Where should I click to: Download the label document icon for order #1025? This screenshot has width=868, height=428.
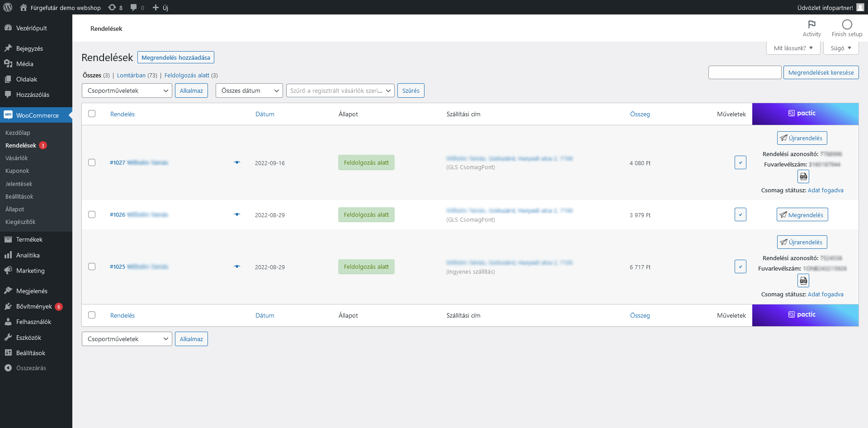(803, 281)
